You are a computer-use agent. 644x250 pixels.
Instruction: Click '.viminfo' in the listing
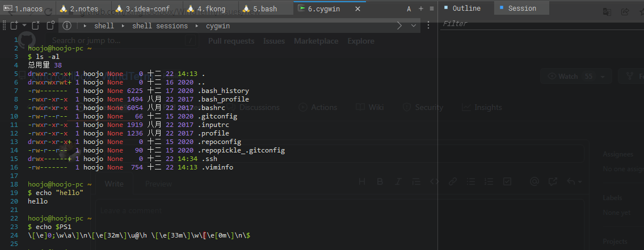[x=217, y=167]
